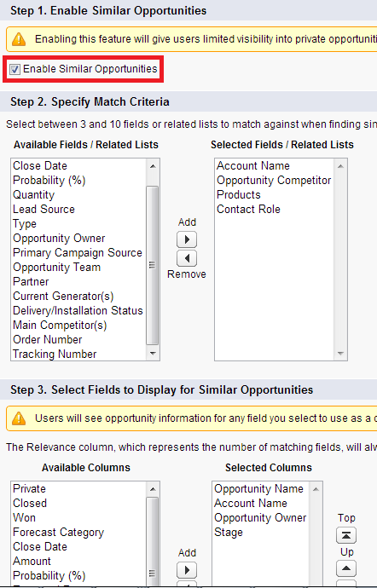Choose Opportunity Team from Available Fields
377x588 pixels.
tap(56, 268)
